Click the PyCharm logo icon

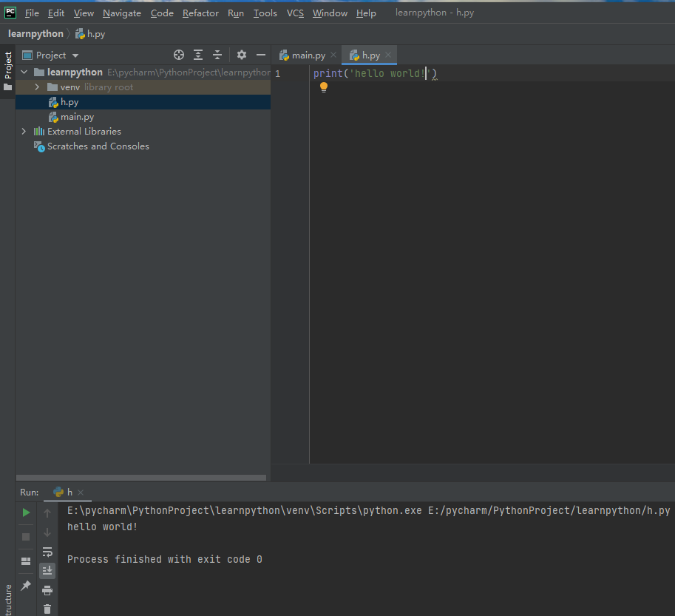(x=10, y=13)
